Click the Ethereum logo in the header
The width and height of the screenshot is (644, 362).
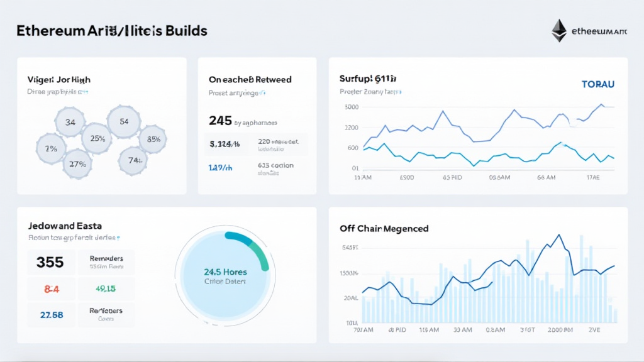558,30
